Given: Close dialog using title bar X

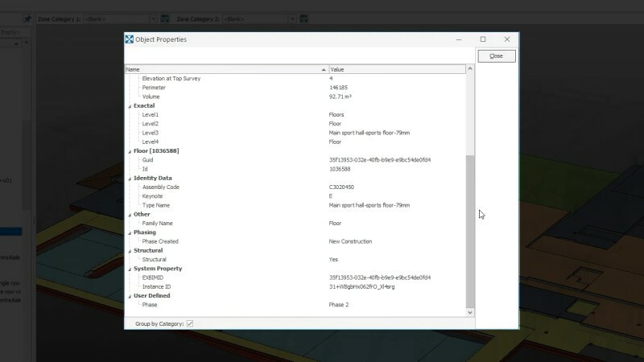Looking at the screenshot, I should tap(506, 39).
